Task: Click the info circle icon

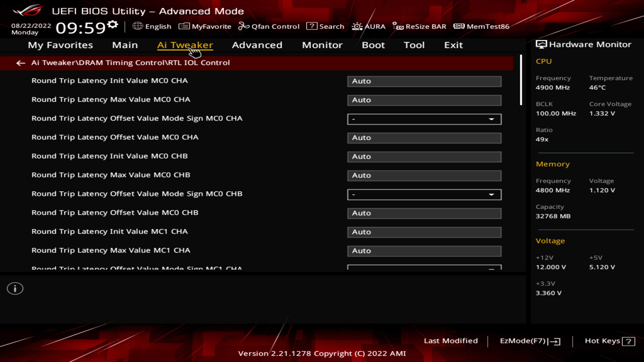Action: [x=15, y=289]
